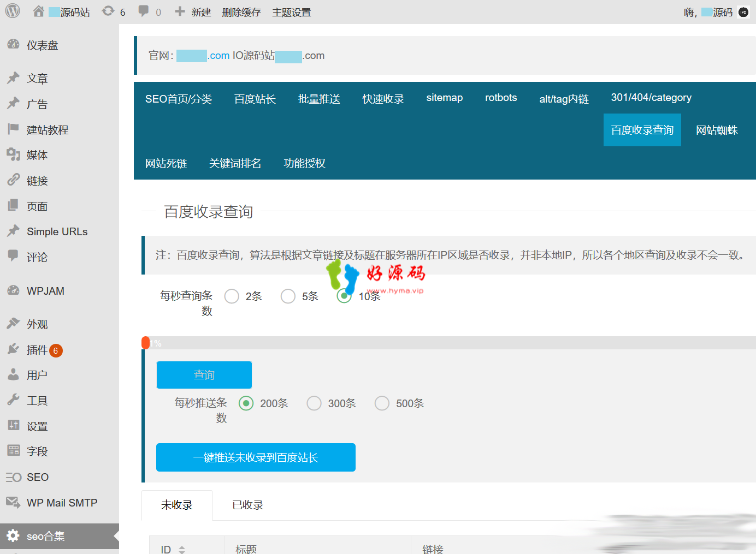Select the 300条 push rate option

click(x=314, y=403)
